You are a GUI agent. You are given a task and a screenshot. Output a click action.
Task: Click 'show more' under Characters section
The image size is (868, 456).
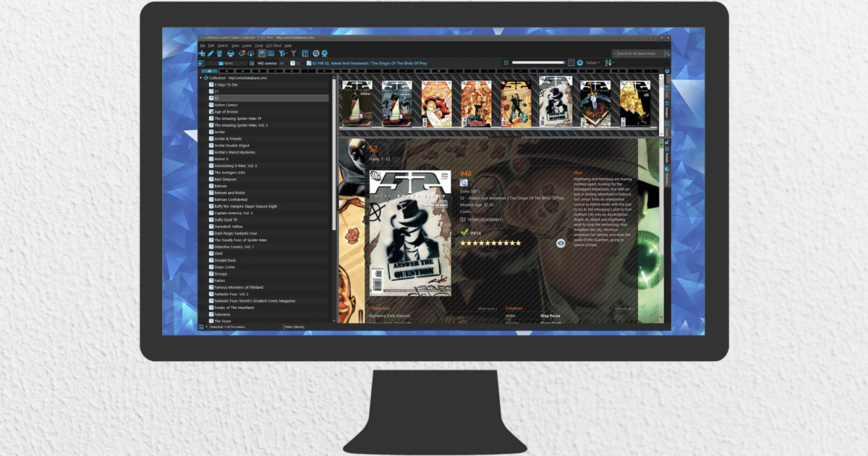coord(487,308)
